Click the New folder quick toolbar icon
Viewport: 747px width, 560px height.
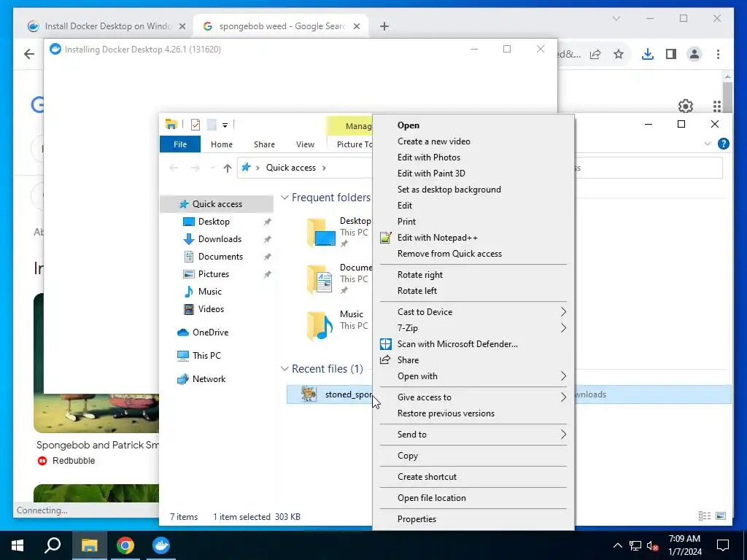pos(212,125)
